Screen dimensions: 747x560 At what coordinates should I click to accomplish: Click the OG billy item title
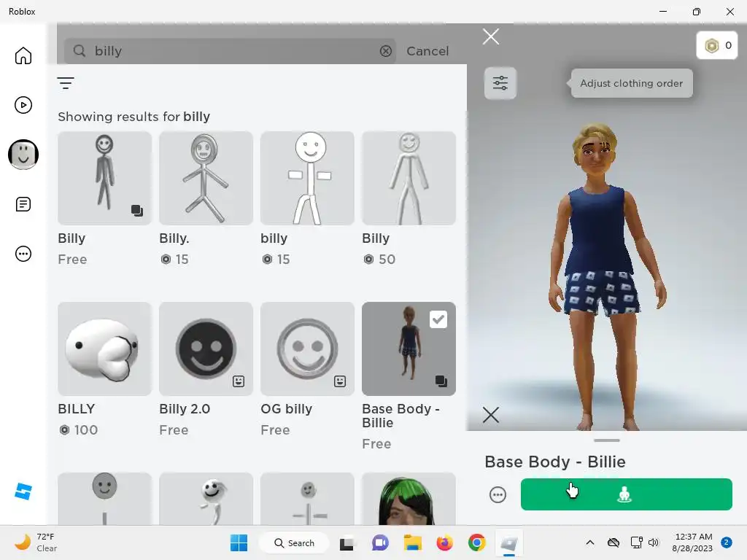click(286, 409)
